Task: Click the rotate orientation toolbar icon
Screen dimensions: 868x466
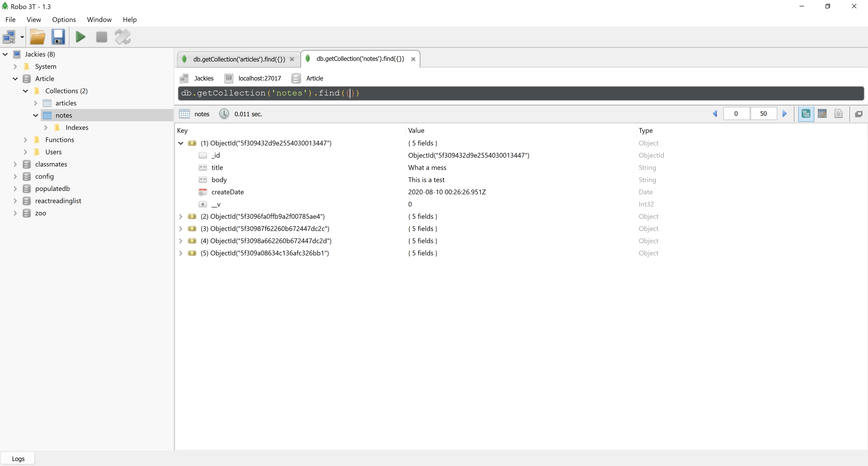Action: coord(123,37)
